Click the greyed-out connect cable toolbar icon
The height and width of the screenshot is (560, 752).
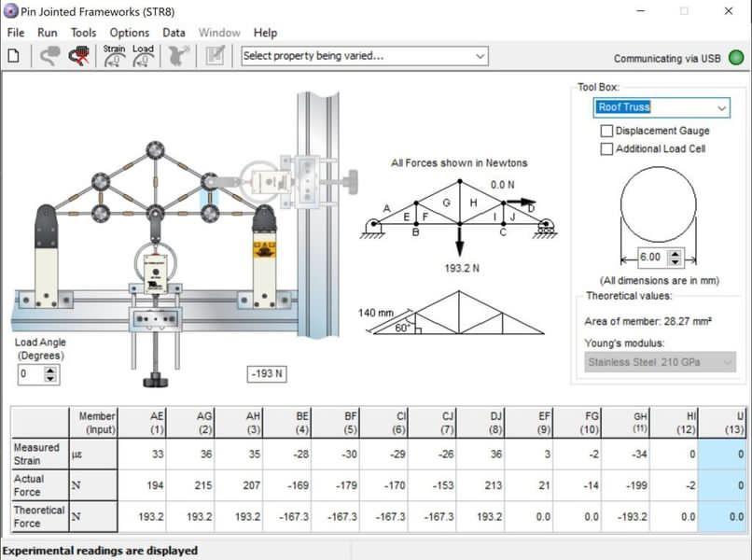tap(49, 56)
